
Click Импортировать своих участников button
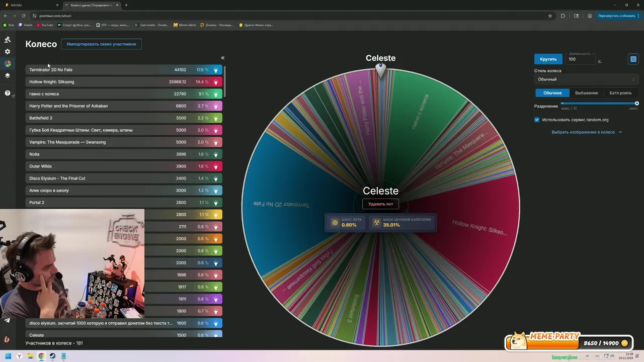pyautogui.click(x=101, y=44)
